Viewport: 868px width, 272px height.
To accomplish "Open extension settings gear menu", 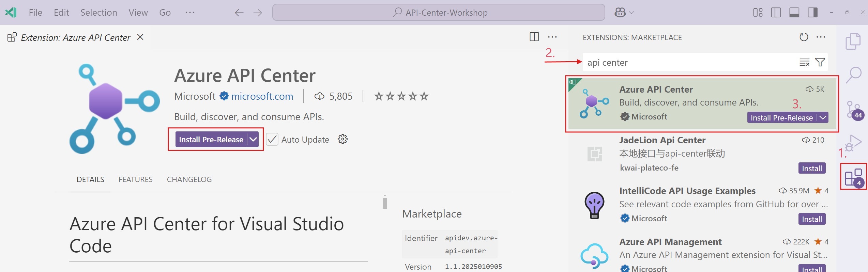I will click(x=342, y=139).
